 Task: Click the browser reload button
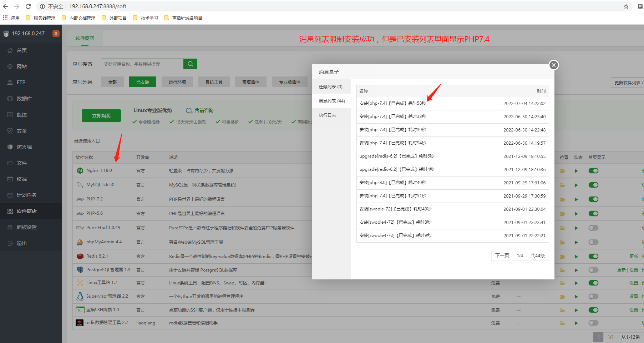(x=28, y=6)
